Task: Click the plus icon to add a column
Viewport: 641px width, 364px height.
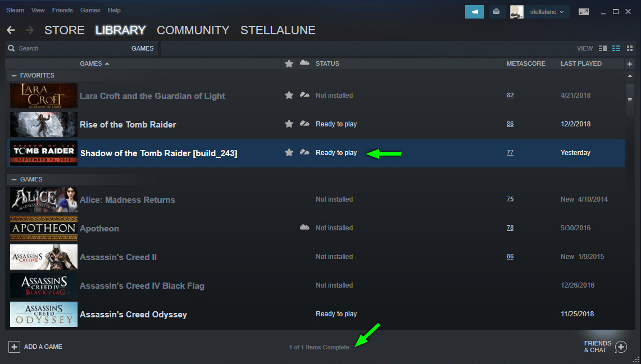Action: coord(630,64)
